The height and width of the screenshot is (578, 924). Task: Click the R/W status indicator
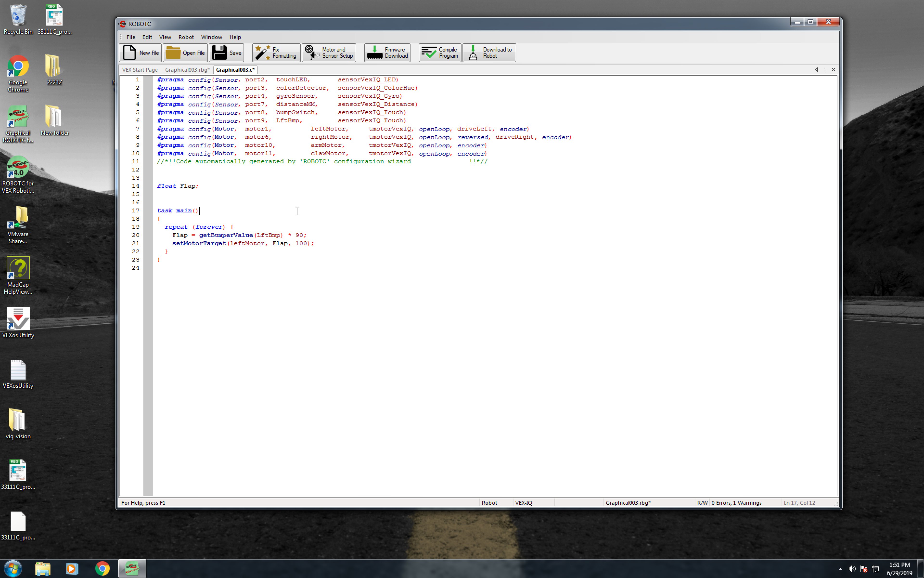coord(702,503)
